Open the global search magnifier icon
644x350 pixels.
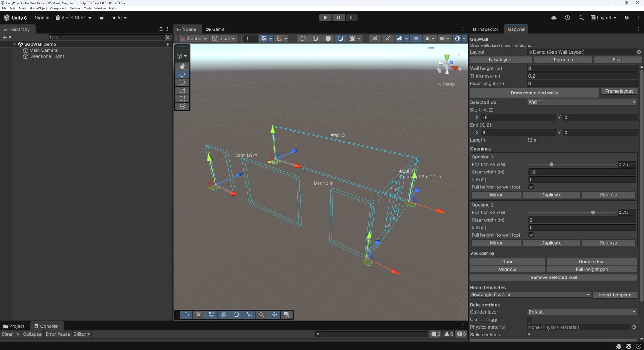pos(581,18)
